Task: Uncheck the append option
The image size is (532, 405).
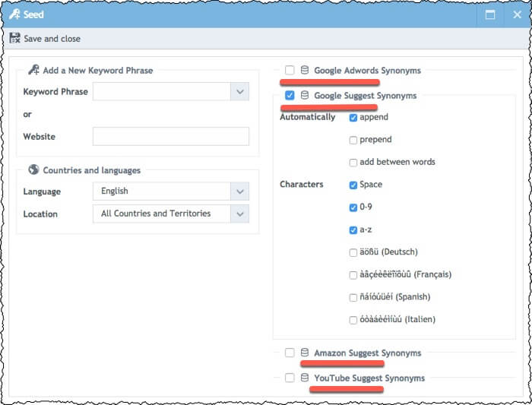Action: [x=353, y=118]
